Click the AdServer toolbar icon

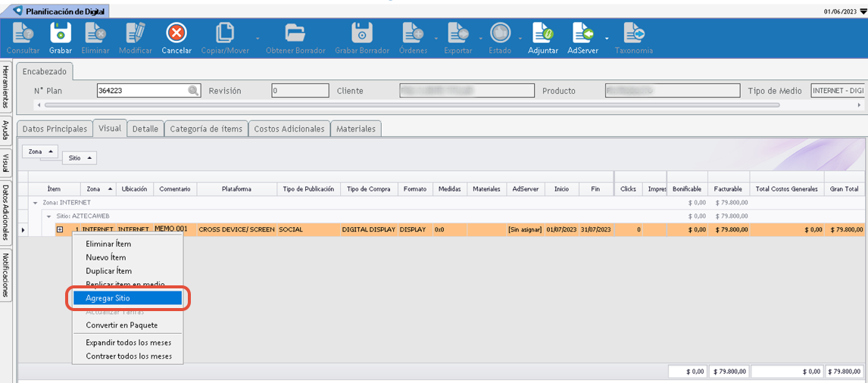coord(583,34)
